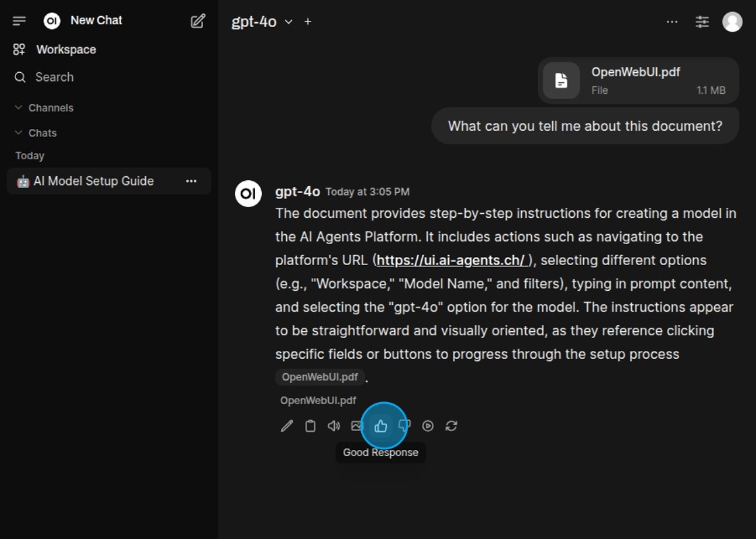Copy the response with clipboard icon
The height and width of the screenshot is (539, 756).
tap(310, 426)
